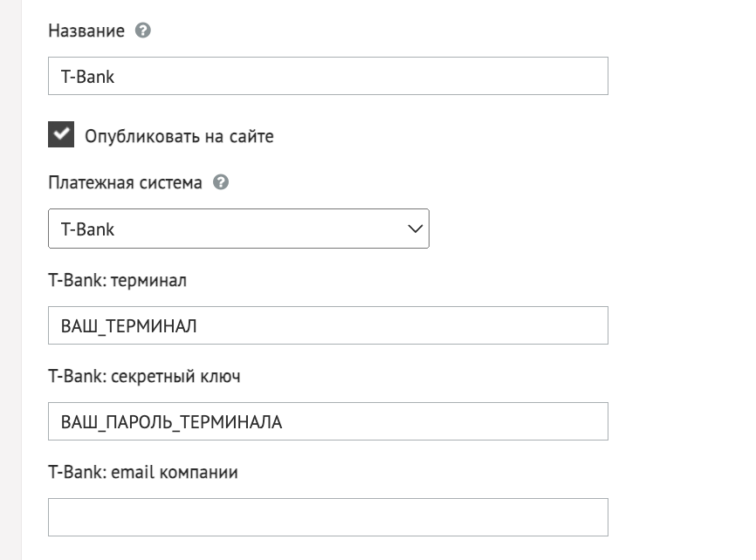Click the help icon beside Платежная система
This screenshot has width=756, height=560.
click(x=221, y=182)
